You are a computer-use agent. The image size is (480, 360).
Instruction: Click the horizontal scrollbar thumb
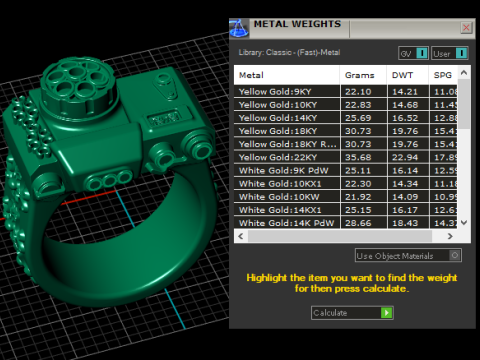(x=340, y=236)
